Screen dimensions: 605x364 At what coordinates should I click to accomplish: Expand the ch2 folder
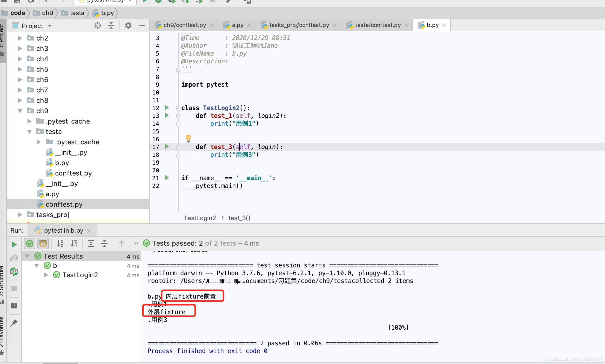coord(20,38)
